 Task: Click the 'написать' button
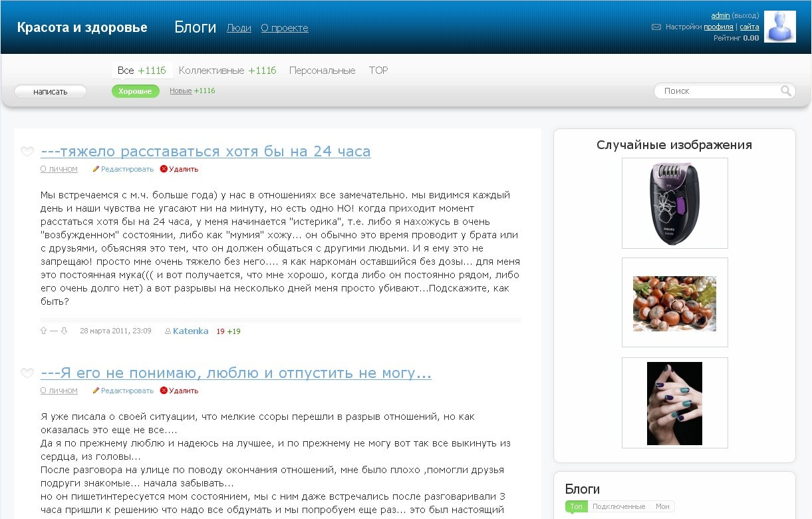click(x=51, y=92)
